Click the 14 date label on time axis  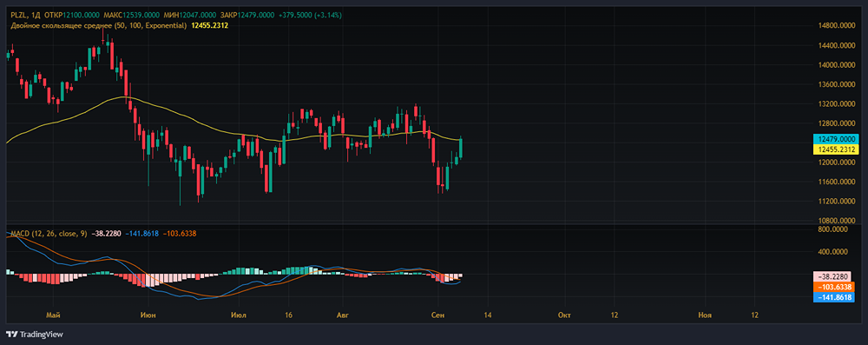click(488, 315)
